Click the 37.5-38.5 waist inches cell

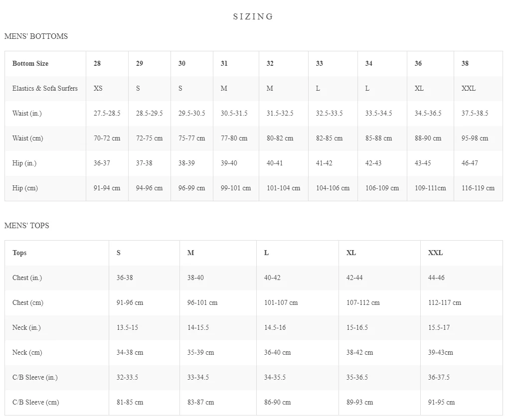(475, 114)
